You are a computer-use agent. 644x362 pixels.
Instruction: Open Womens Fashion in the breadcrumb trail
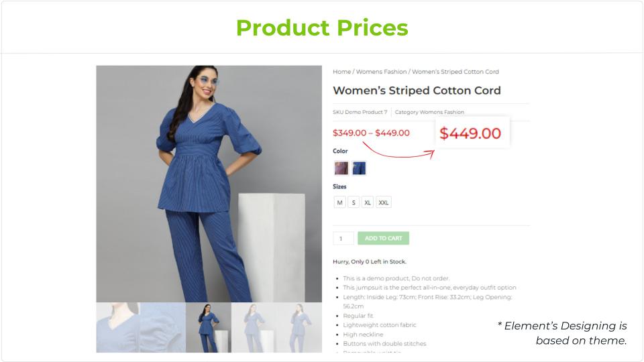381,72
